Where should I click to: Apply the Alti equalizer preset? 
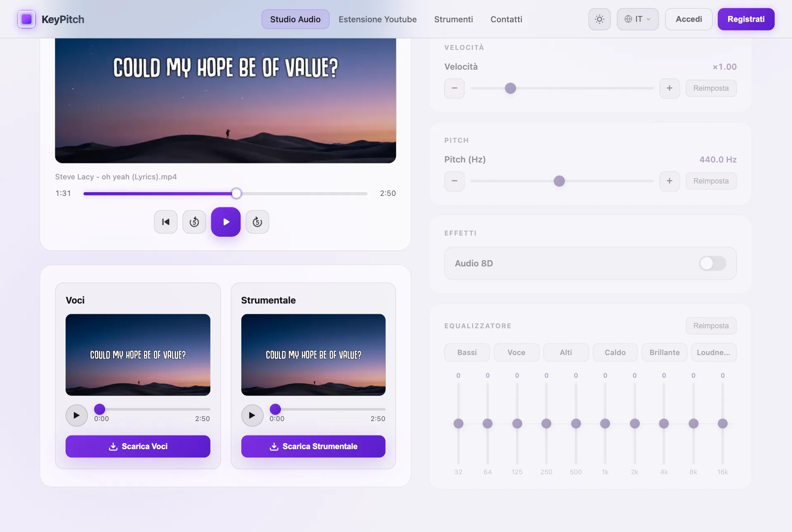(x=566, y=353)
